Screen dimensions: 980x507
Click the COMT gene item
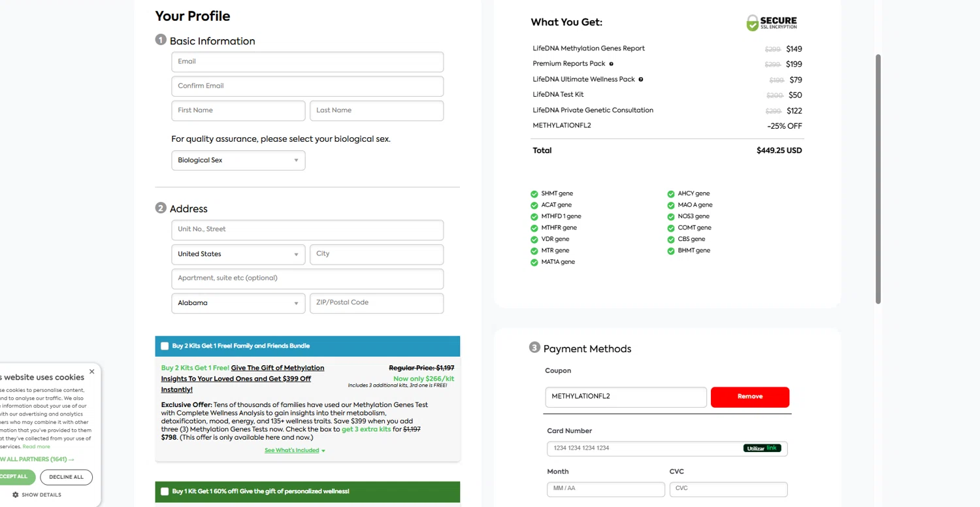tap(689, 228)
